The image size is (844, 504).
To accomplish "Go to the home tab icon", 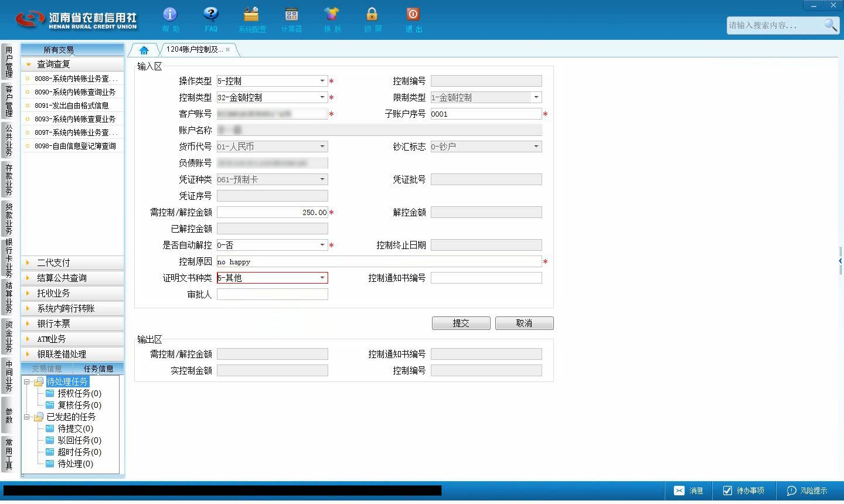I will point(144,50).
